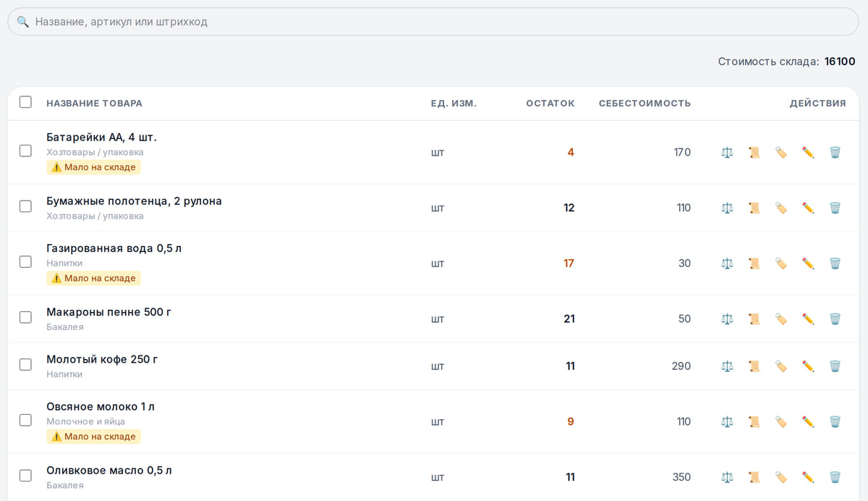Click the ОСТАТОК column header
868x501 pixels.
550,104
